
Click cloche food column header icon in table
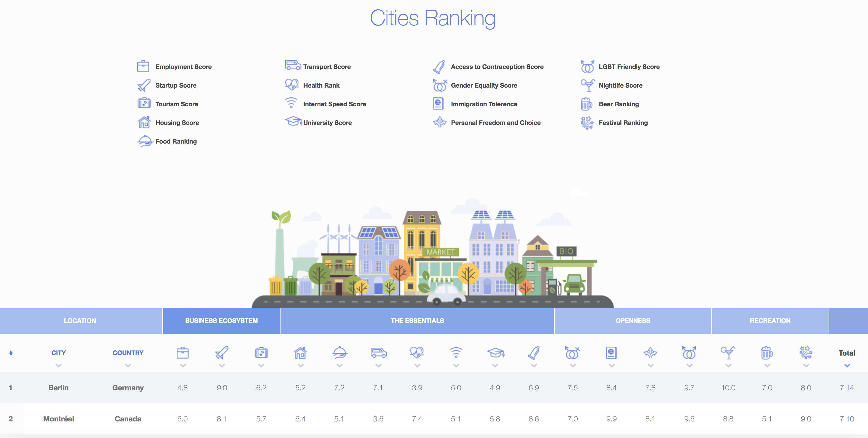tap(340, 353)
